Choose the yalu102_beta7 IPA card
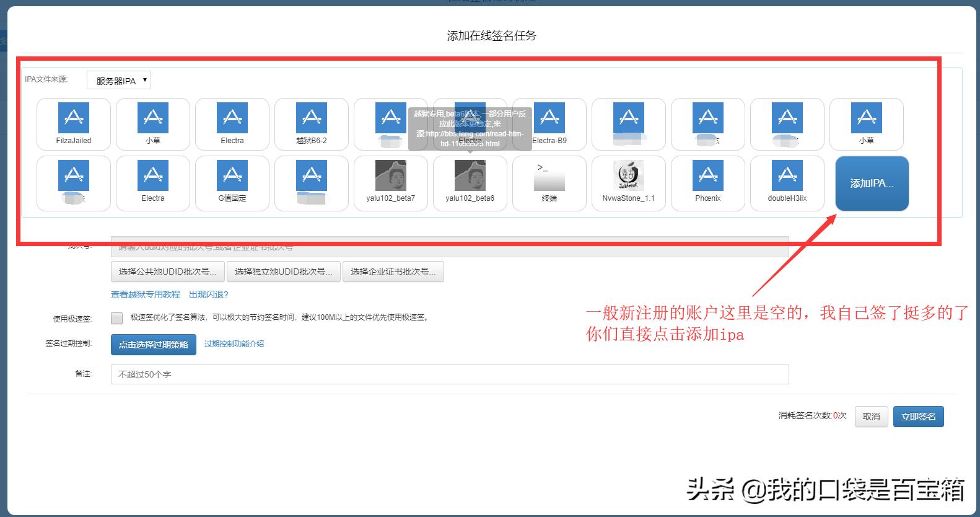This screenshot has width=980, height=517. [391, 183]
